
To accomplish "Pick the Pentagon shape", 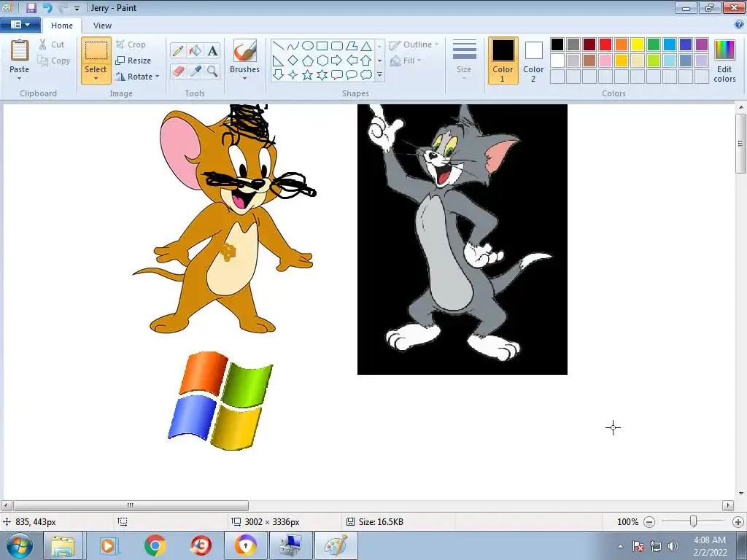I will point(308,61).
